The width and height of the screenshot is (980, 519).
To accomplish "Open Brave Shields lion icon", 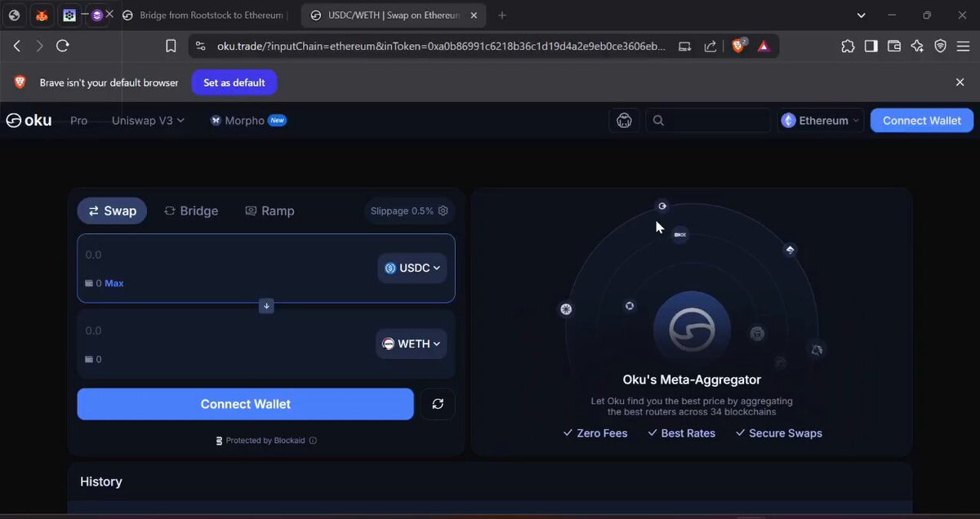I will click(739, 47).
